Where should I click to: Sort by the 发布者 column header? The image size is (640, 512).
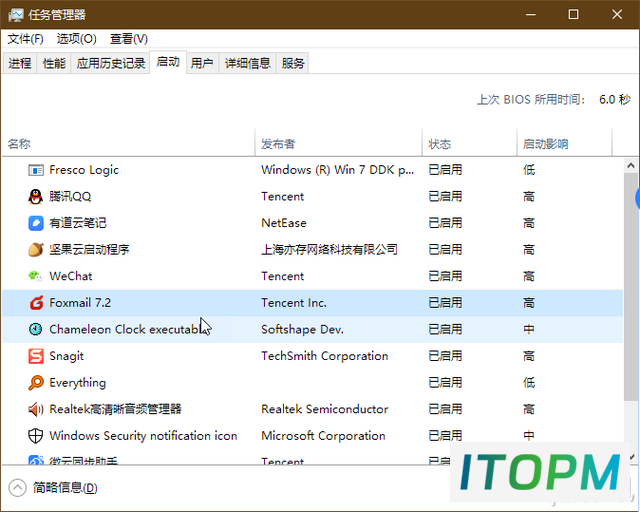(339, 144)
